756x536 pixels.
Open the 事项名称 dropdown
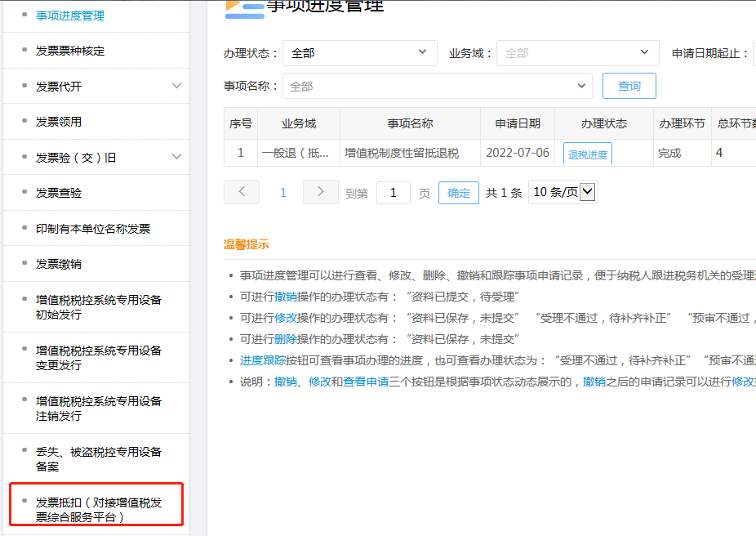click(438, 85)
